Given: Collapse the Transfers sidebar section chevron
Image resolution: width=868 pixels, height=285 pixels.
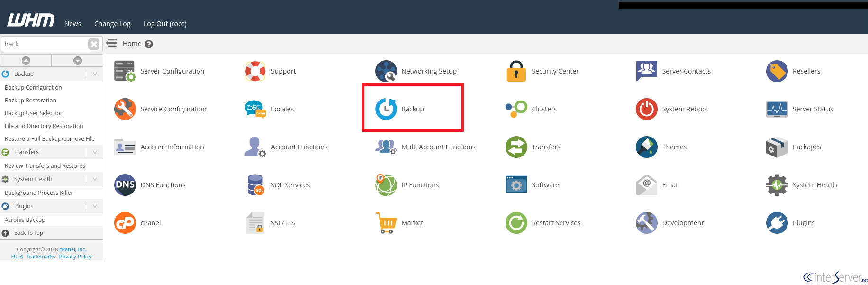Looking at the screenshot, I should [95, 152].
